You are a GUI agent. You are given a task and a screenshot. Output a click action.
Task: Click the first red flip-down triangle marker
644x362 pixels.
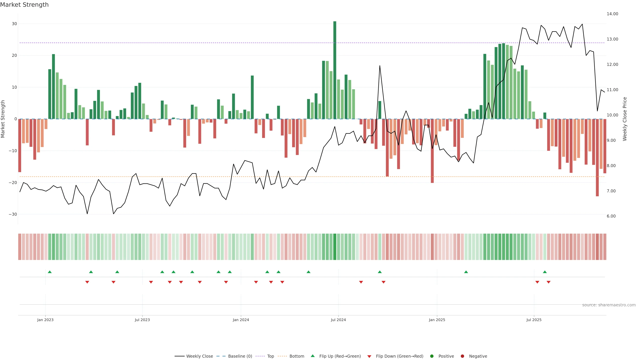pos(87,282)
